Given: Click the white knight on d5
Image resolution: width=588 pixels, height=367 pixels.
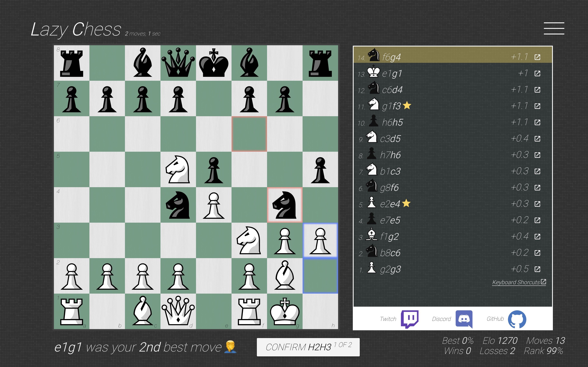Looking at the screenshot, I should click(178, 169).
